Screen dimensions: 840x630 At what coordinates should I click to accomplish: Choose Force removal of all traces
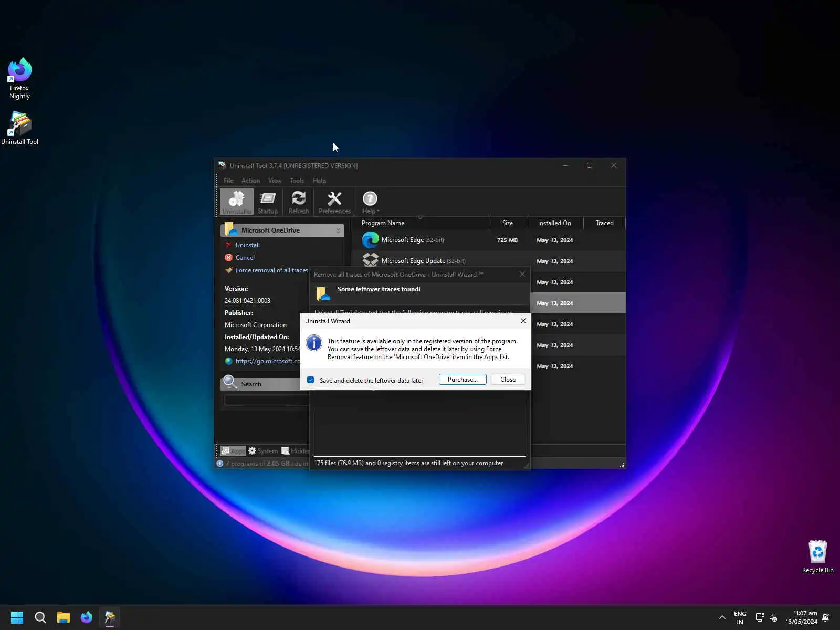[x=271, y=270]
